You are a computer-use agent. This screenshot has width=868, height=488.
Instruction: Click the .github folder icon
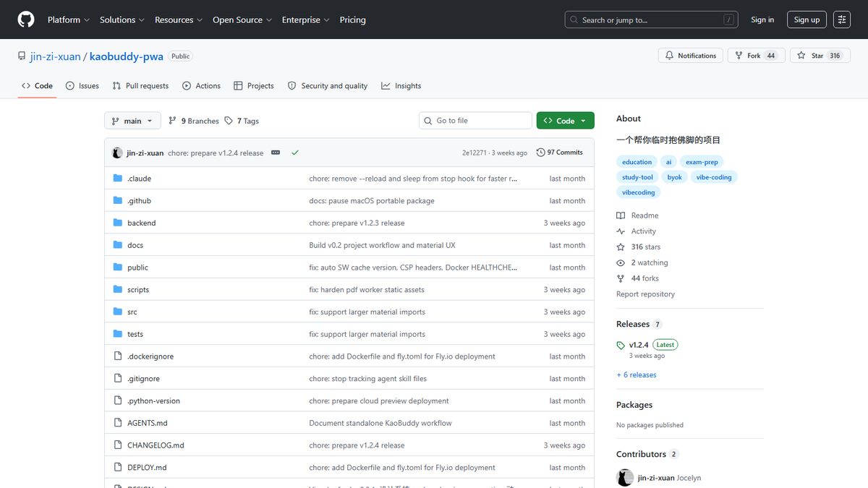[118, 201]
